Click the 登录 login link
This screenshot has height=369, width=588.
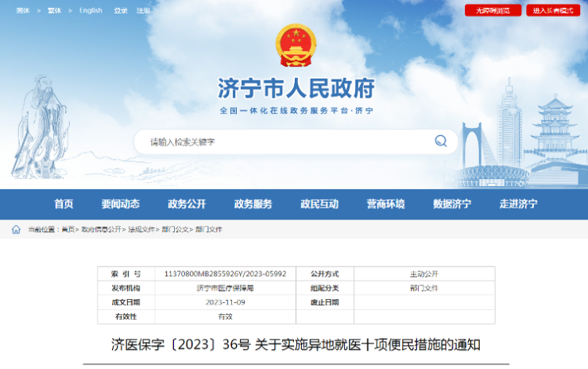click(121, 10)
